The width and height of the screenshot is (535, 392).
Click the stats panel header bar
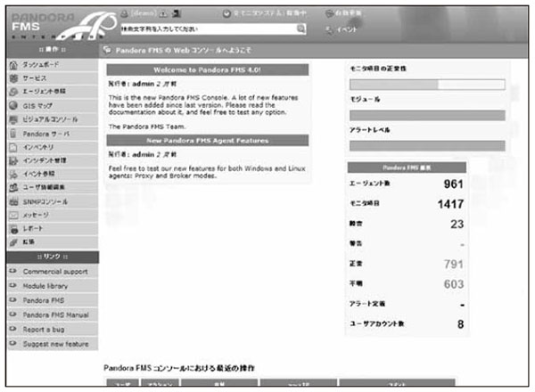[x=407, y=167]
